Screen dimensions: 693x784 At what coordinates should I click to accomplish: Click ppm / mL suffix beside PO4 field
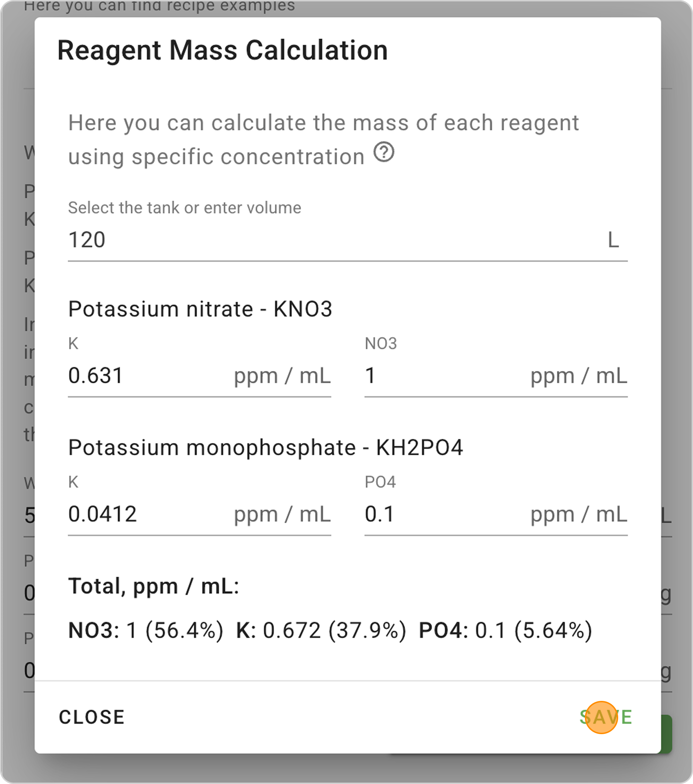tap(579, 514)
